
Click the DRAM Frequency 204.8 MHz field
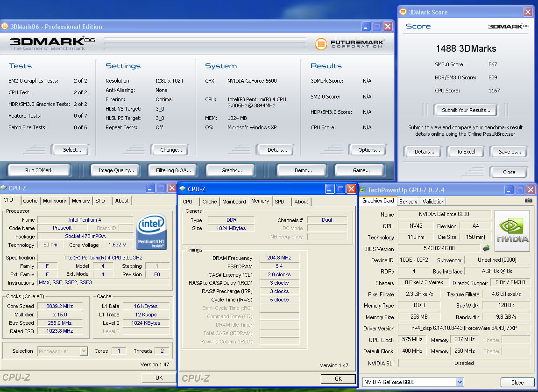coord(279,258)
